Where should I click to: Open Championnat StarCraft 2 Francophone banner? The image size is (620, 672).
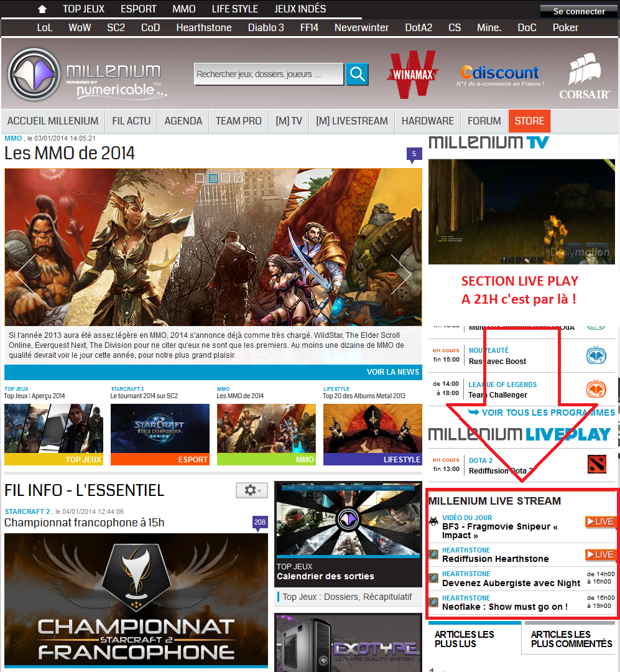tap(136, 600)
